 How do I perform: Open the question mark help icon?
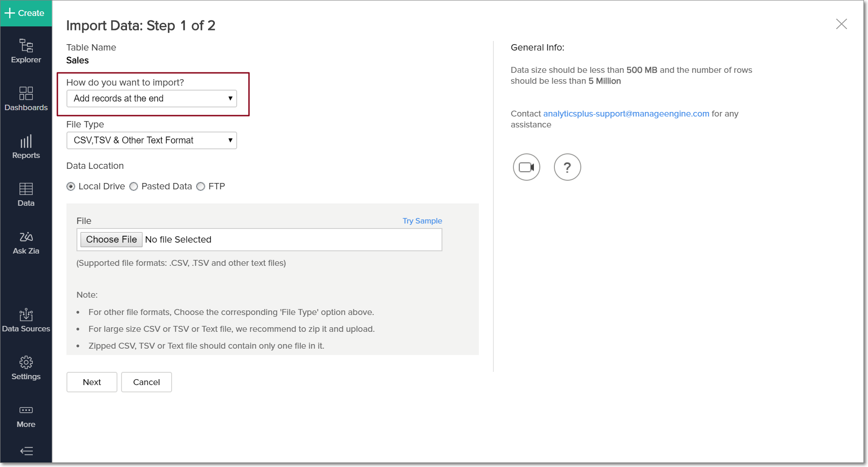coord(567,167)
